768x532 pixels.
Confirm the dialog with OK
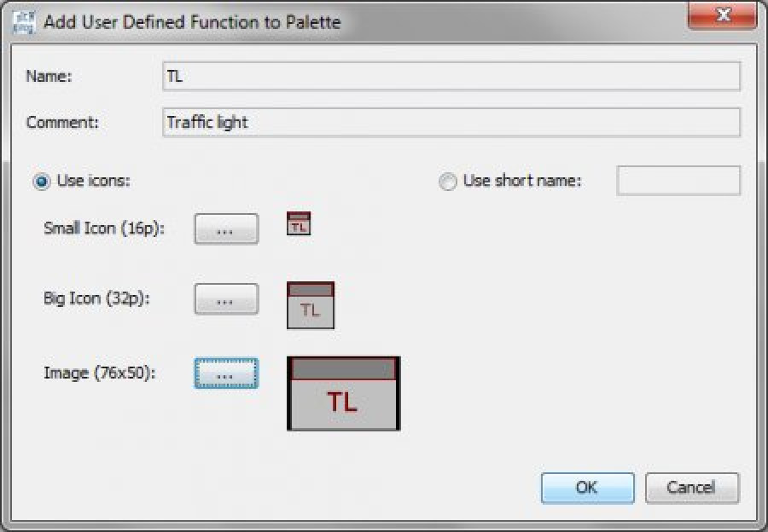click(588, 488)
